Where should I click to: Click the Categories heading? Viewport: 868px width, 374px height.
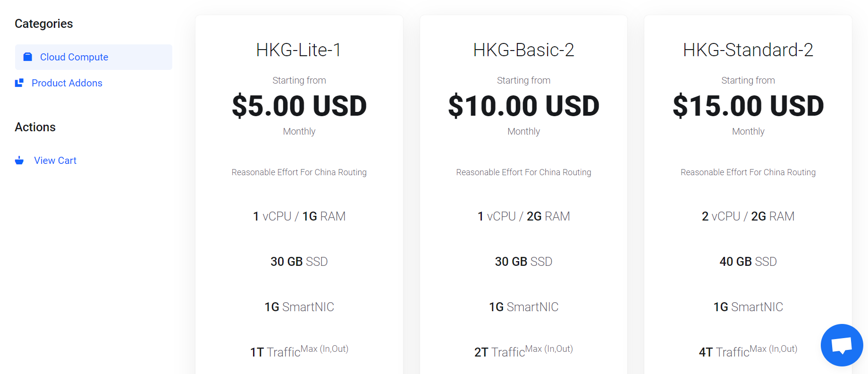44,24
